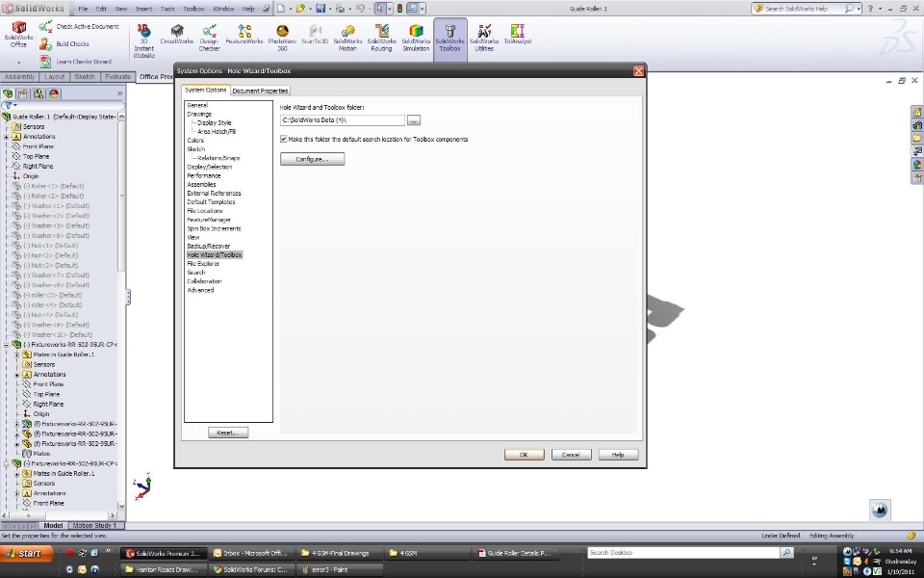Click the FeatureManager tree scroll-down arrow

pyautogui.click(x=121, y=506)
